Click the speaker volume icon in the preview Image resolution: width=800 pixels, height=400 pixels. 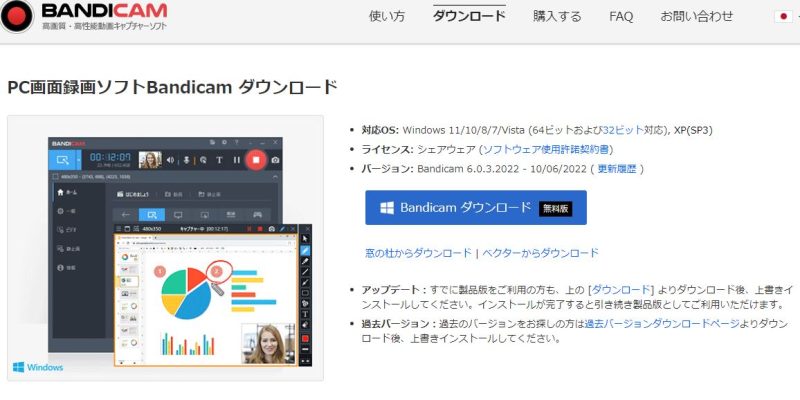pyautogui.click(x=170, y=160)
